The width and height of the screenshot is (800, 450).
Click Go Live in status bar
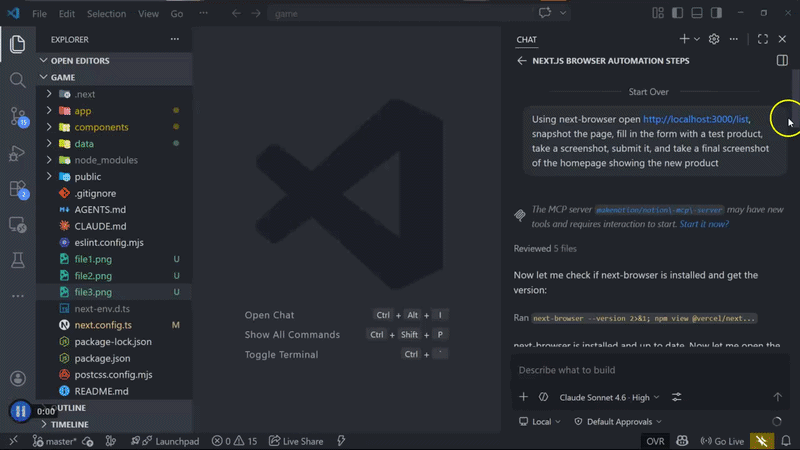click(722, 441)
